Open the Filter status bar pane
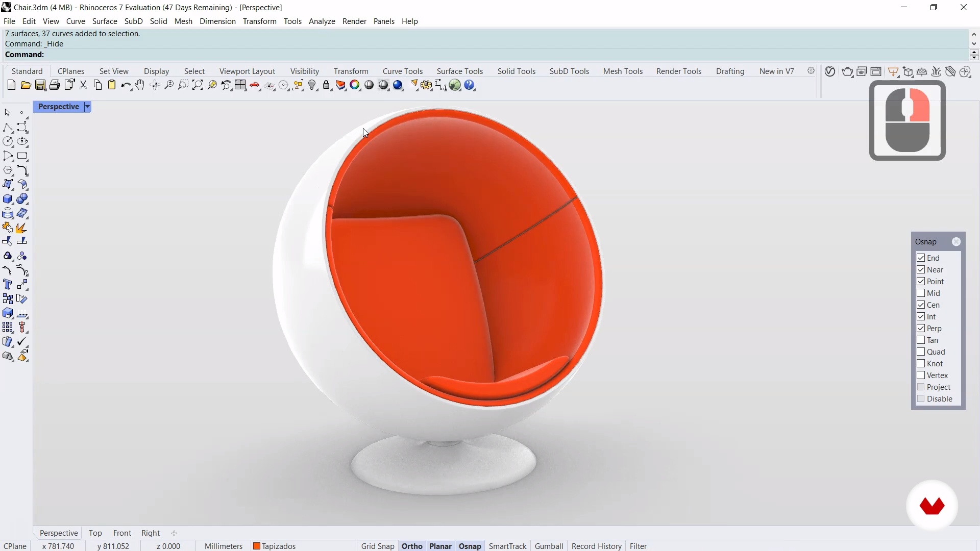This screenshot has height=551, width=980. coord(638,546)
